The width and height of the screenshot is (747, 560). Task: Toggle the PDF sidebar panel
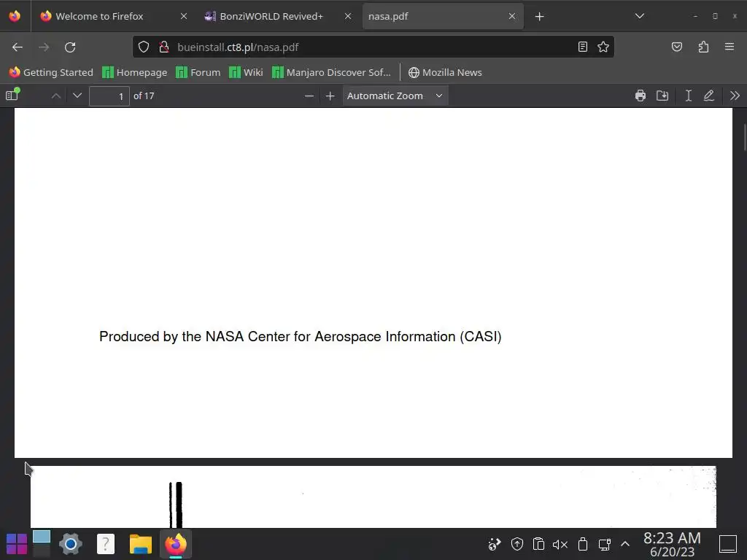click(x=12, y=96)
